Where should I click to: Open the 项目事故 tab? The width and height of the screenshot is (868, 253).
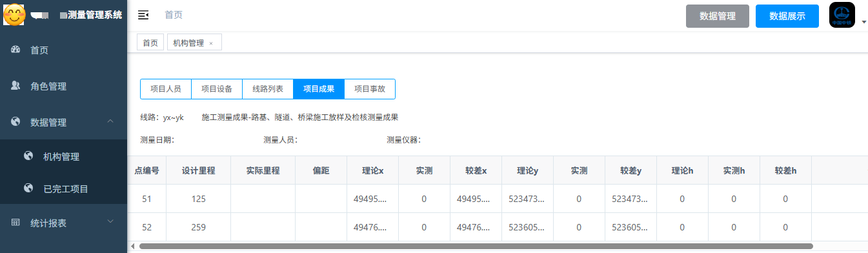pos(370,89)
